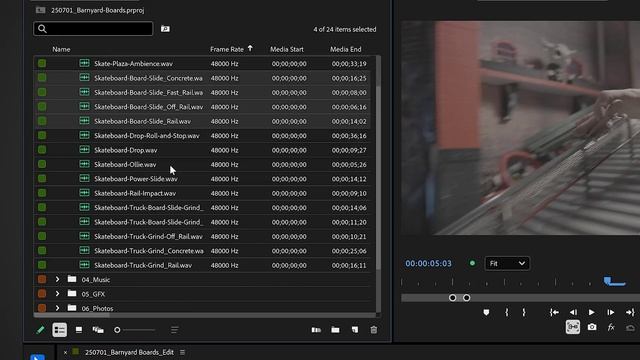This screenshot has height=360, width=640.
Task: Expand the 05_GFX bin
Action: tap(57, 294)
